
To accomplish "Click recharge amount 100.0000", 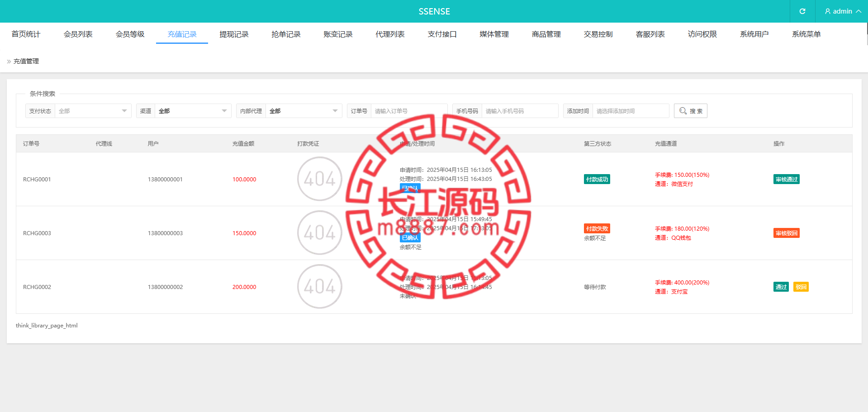I will point(244,180).
